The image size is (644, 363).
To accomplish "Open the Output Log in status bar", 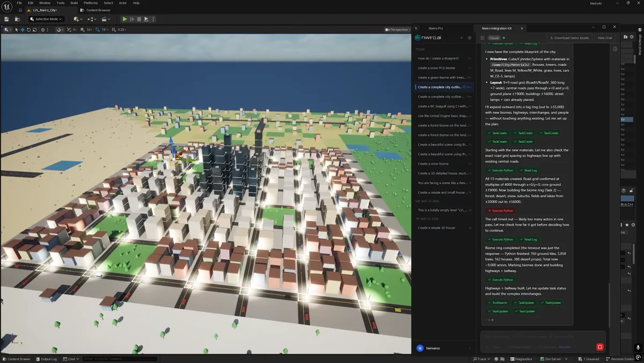I will [47, 359].
